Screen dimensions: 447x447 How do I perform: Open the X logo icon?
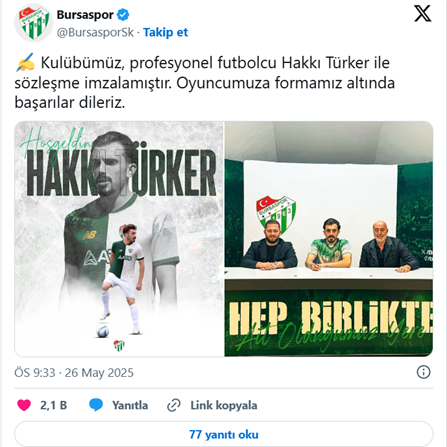click(422, 14)
